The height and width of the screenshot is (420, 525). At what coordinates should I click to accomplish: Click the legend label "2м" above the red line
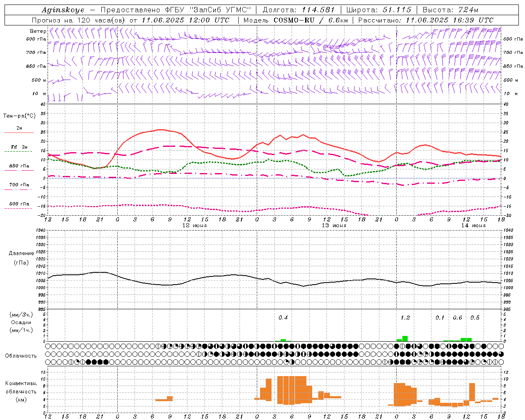(19, 128)
